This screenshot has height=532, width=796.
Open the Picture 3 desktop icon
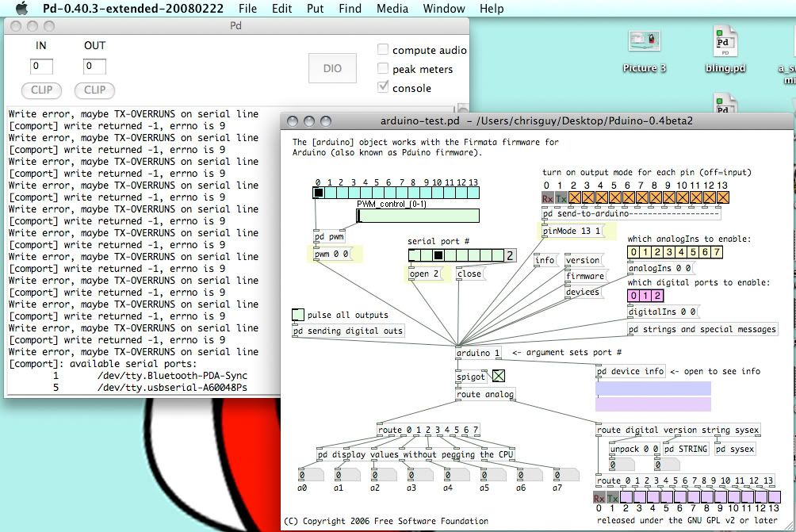[644, 44]
